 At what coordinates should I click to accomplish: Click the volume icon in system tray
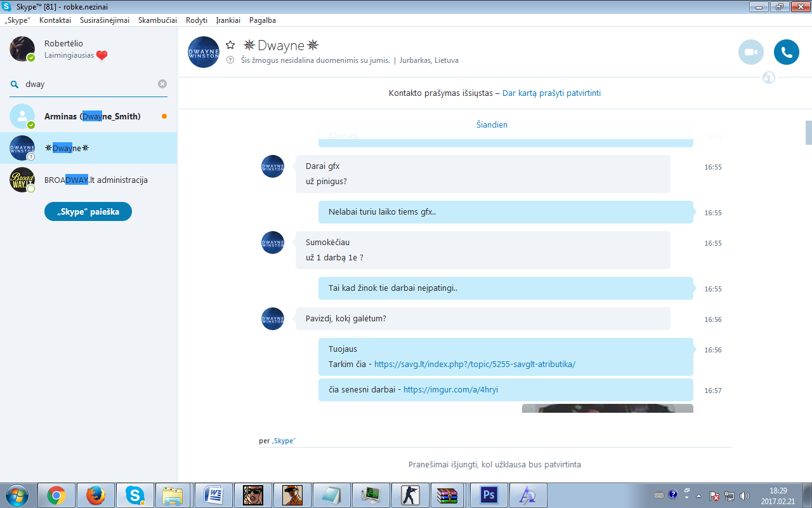[x=745, y=495]
